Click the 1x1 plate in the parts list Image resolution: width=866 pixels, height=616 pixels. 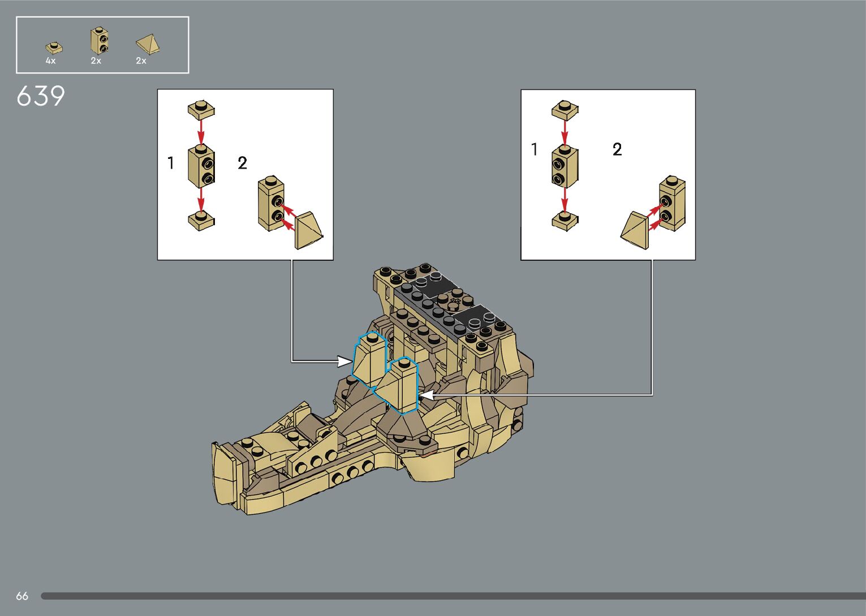(54, 48)
